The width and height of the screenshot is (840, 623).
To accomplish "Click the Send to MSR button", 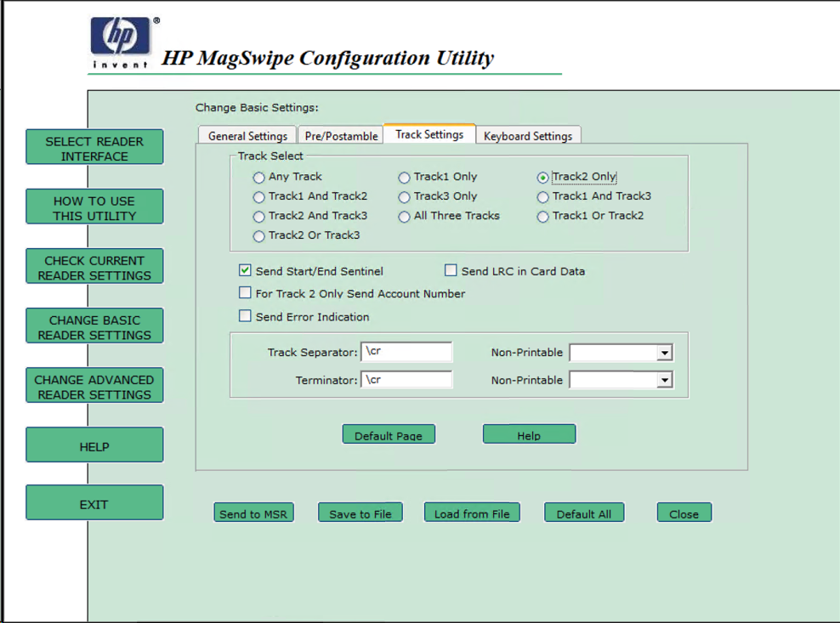I will [253, 513].
